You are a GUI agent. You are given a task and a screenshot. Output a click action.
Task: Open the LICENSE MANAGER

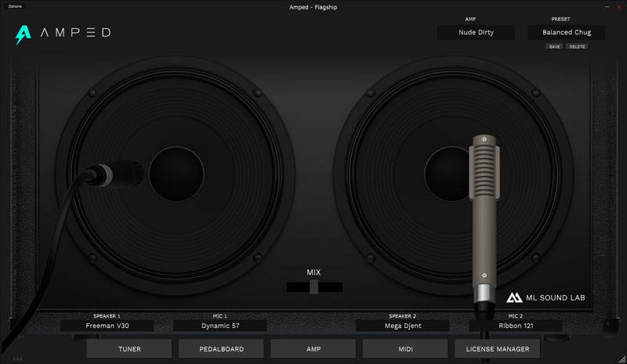pyautogui.click(x=498, y=349)
